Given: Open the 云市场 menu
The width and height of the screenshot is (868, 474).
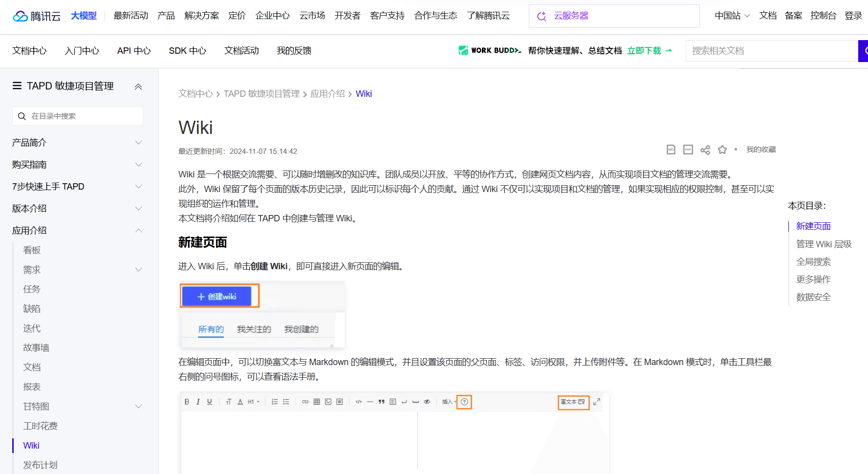Looking at the screenshot, I should (312, 16).
